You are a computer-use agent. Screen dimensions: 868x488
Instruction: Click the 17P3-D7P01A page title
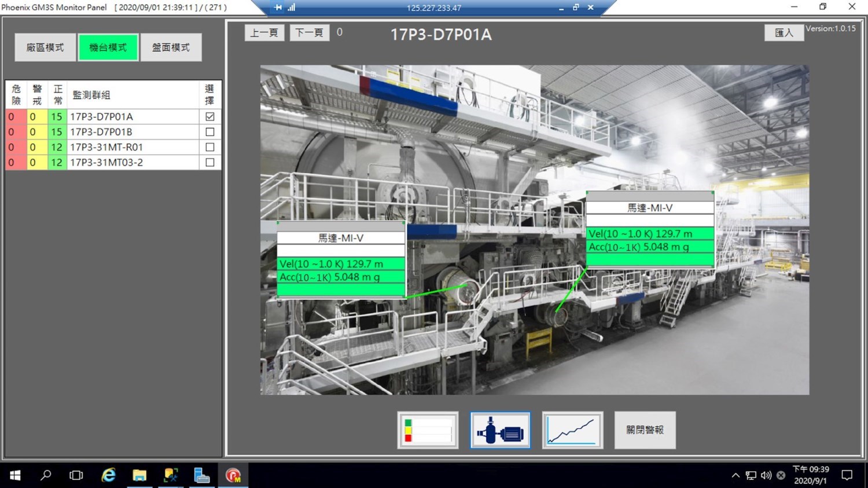(x=441, y=34)
